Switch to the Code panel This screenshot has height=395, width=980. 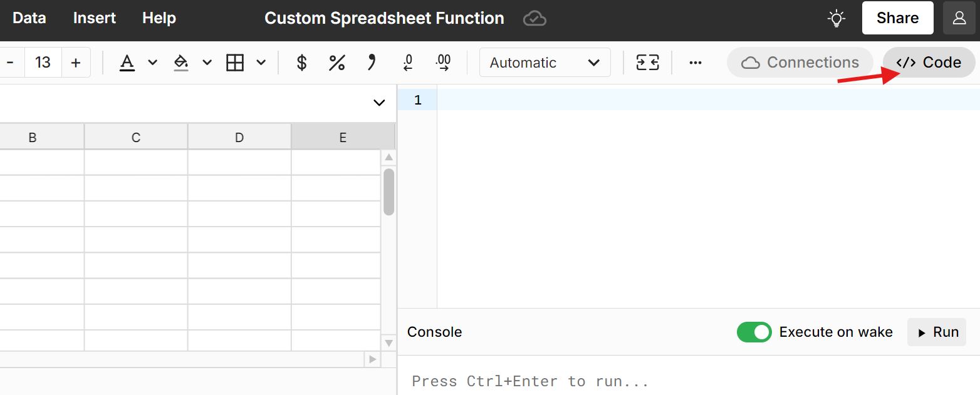(928, 62)
